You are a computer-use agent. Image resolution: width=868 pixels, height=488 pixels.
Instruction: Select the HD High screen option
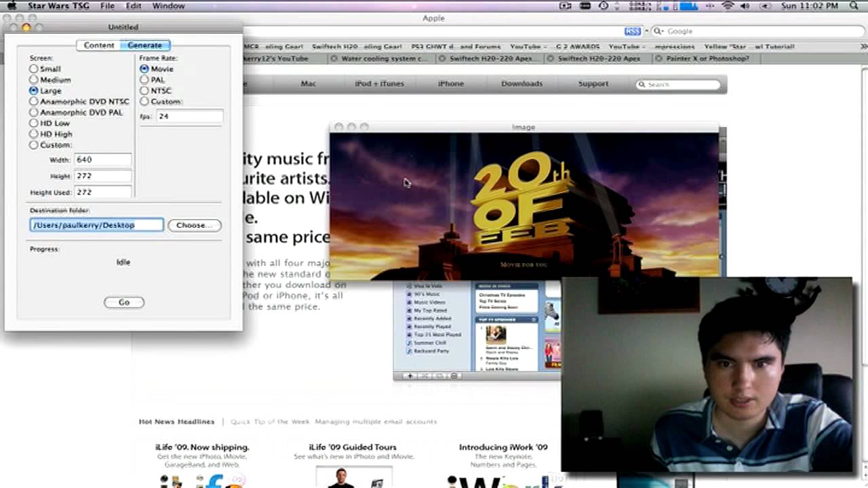(x=33, y=134)
